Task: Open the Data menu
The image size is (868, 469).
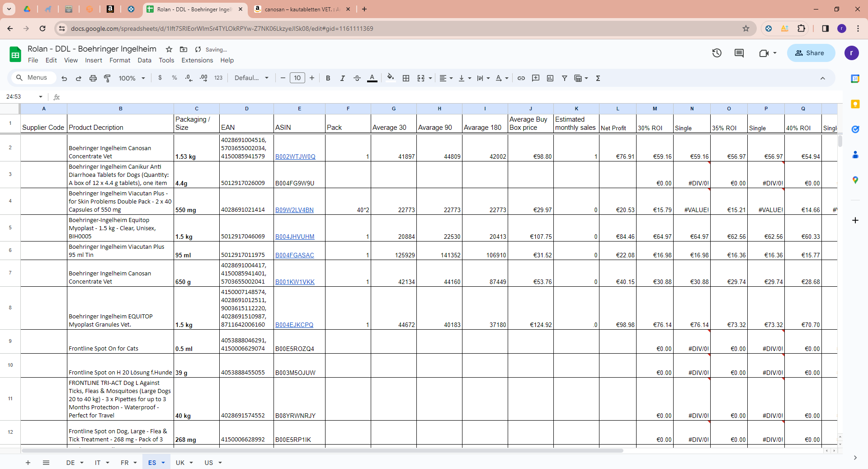Action: tap(145, 60)
